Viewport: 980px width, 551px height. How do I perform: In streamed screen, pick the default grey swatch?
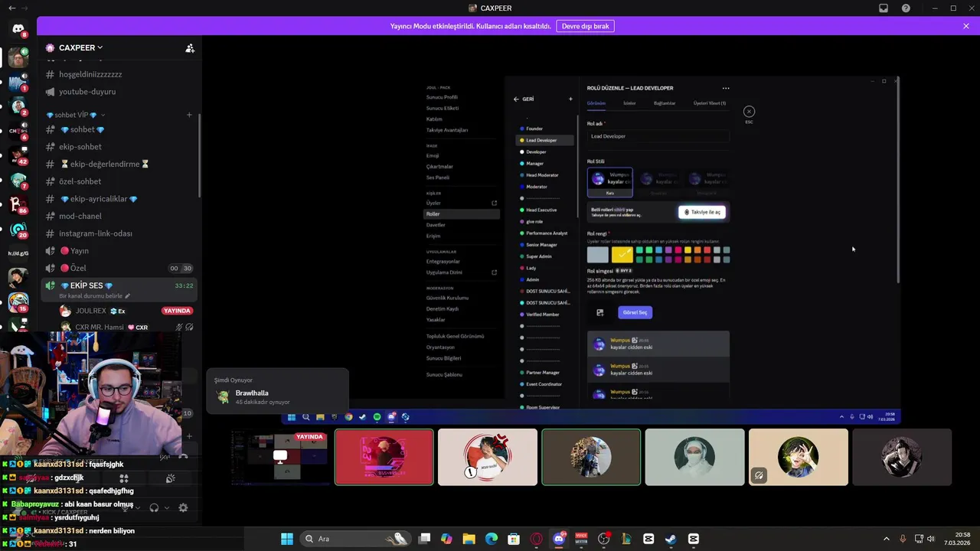598,254
